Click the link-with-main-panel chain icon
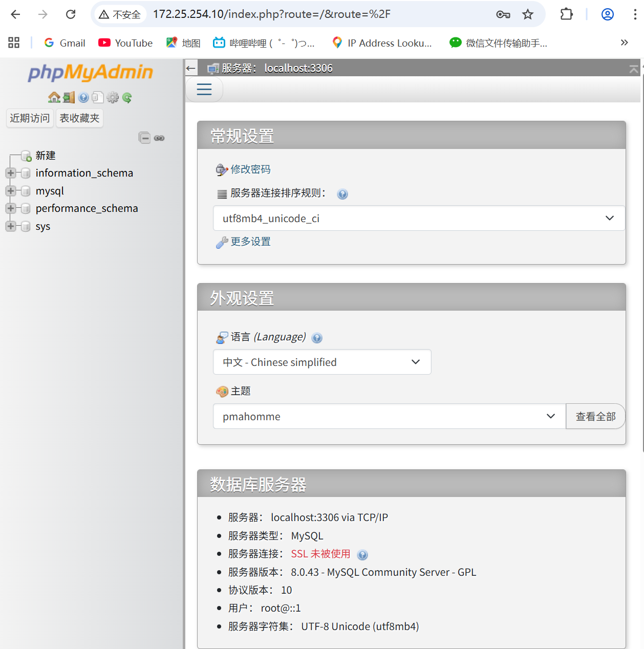 (159, 138)
